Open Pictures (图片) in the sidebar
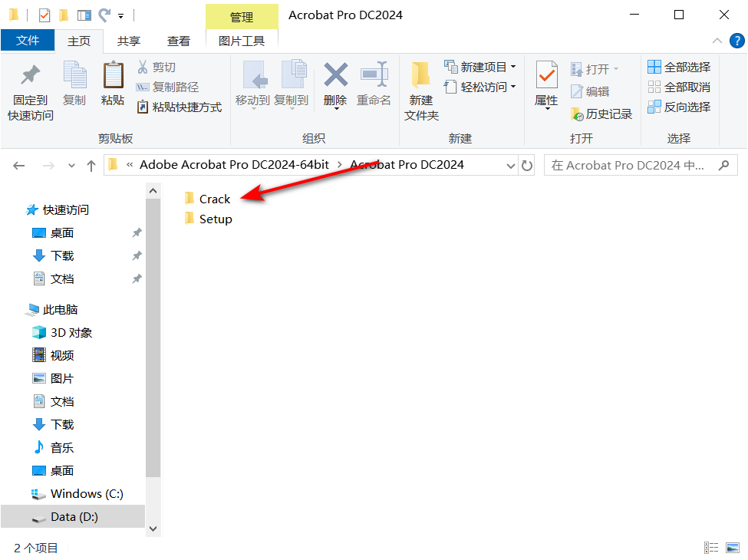This screenshot has width=748, height=560. pyautogui.click(x=53, y=378)
